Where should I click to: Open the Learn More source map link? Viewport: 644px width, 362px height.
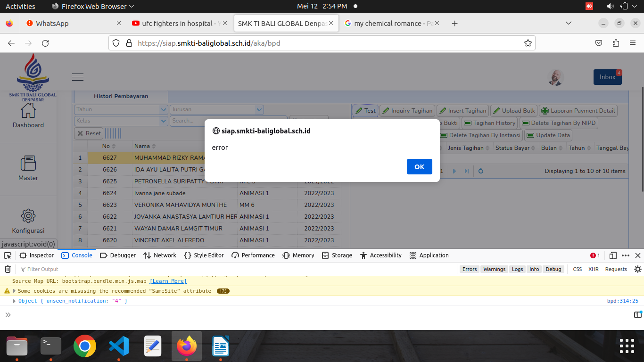pos(168,281)
